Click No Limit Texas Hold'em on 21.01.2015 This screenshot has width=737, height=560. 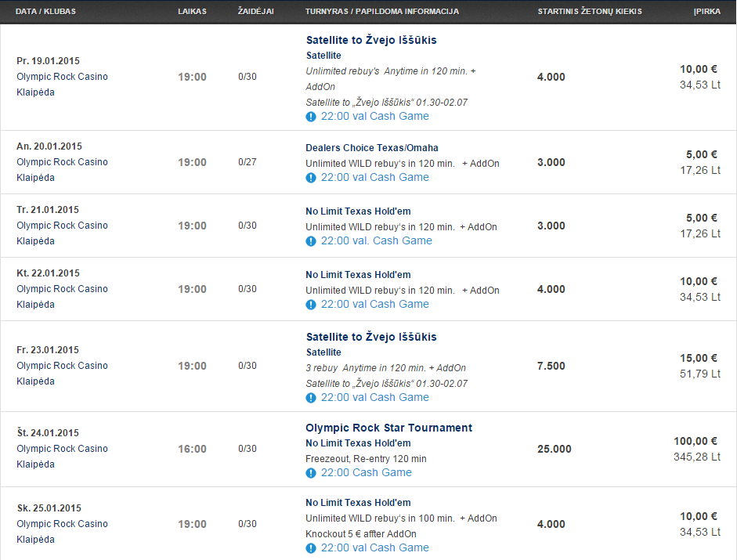[x=358, y=211]
